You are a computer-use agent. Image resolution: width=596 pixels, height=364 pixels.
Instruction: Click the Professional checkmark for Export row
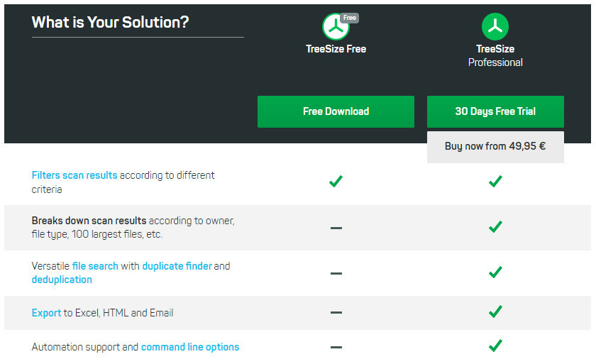coord(495,311)
